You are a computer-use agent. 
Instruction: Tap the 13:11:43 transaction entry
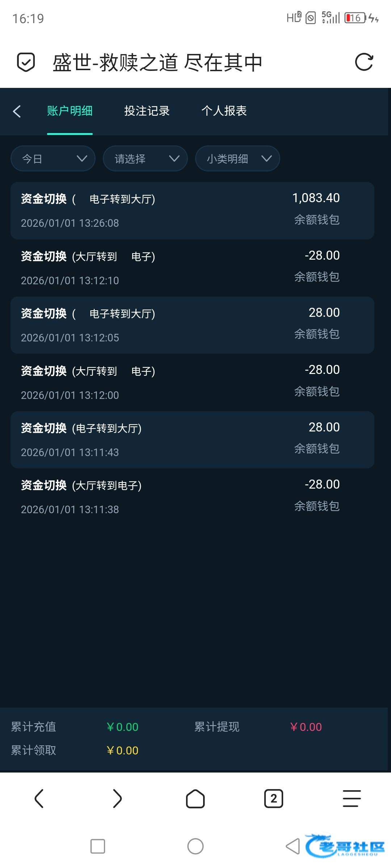click(192, 440)
